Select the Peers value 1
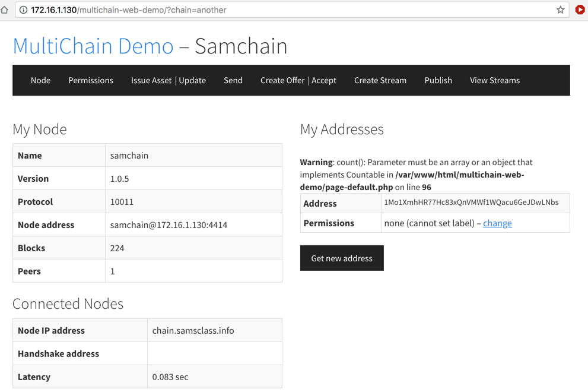Image resolution: width=588 pixels, height=392 pixels. 113,271
